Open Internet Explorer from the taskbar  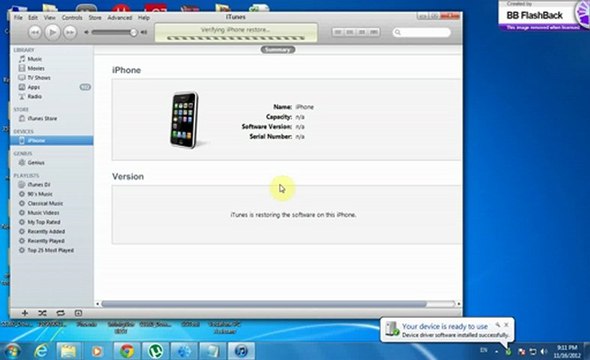coord(41,351)
